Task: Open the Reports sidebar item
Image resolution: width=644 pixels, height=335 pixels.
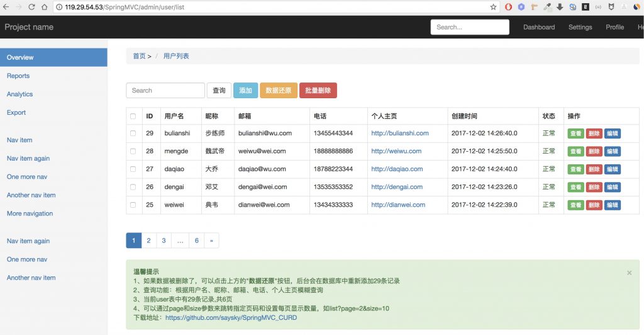Action: [x=18, y=76]
